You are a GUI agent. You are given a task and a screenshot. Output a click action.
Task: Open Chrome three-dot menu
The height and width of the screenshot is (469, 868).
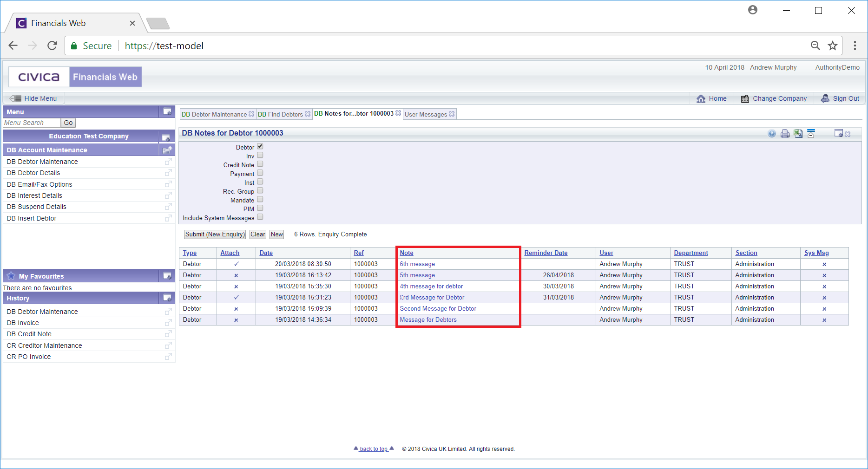[855, 46]
